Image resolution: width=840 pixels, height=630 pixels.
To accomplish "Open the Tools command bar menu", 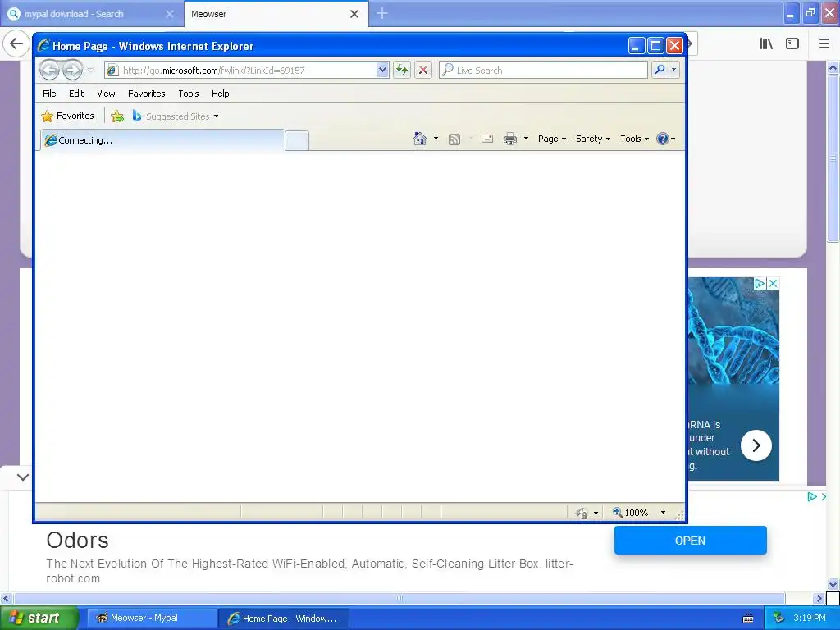I will 634,139.
